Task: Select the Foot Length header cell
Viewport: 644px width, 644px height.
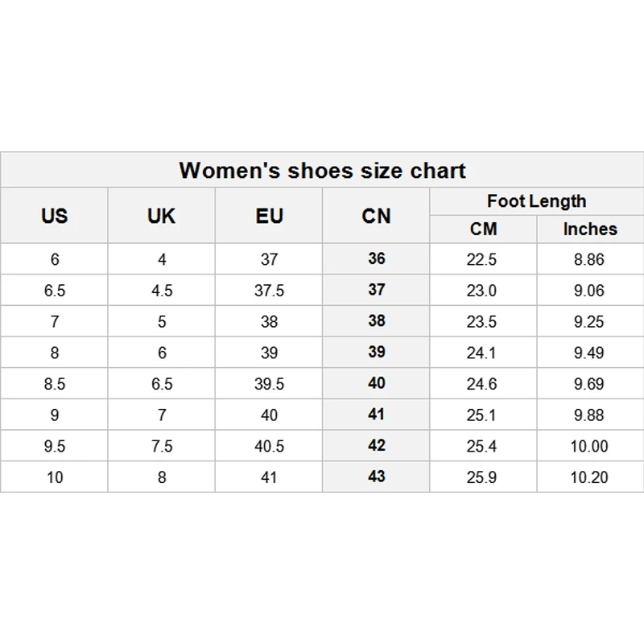Action: [536, 201]
